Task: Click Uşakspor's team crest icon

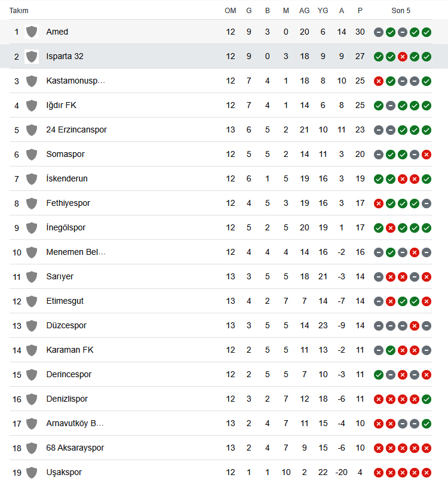Action: 32,472
